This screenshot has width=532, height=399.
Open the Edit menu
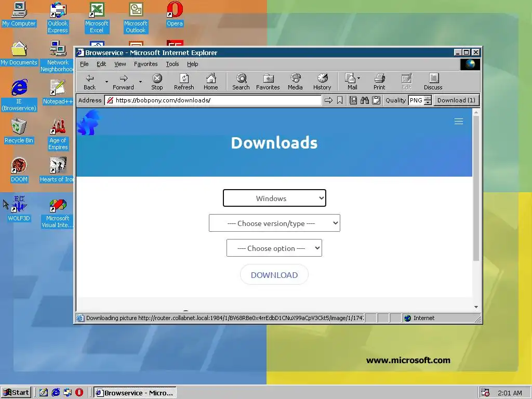(x=101, y=64)
